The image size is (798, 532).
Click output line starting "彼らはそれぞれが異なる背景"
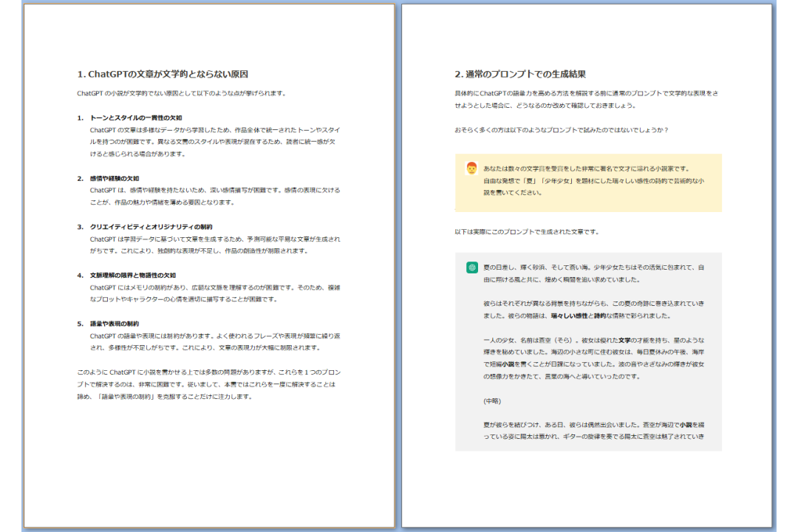(594, 304)
